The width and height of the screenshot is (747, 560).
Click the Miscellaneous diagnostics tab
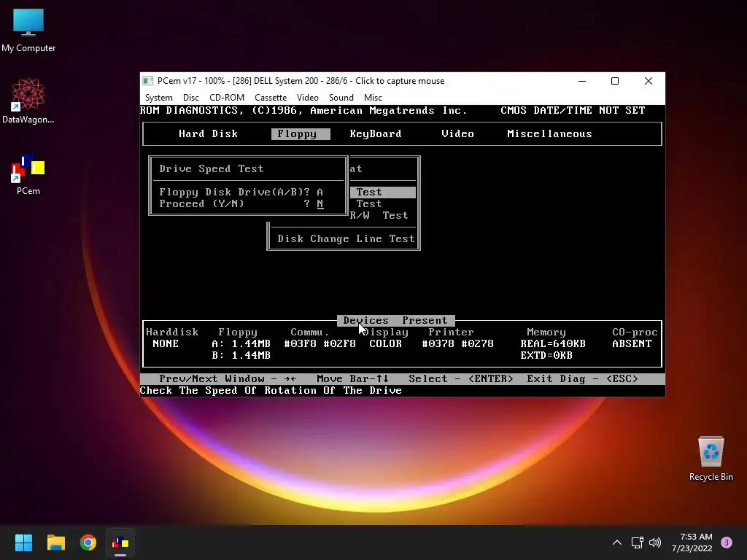click(x=549, y=134)
